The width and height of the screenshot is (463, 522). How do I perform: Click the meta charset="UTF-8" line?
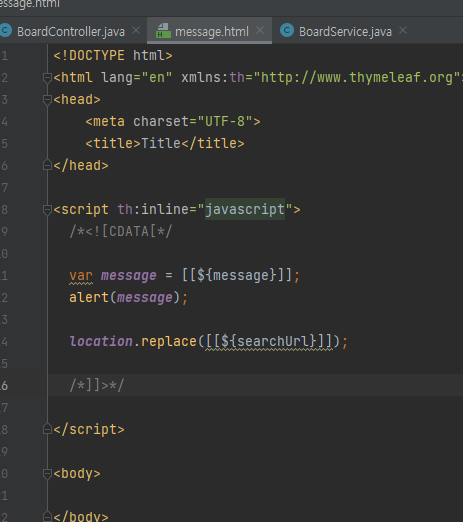point(173,122)
